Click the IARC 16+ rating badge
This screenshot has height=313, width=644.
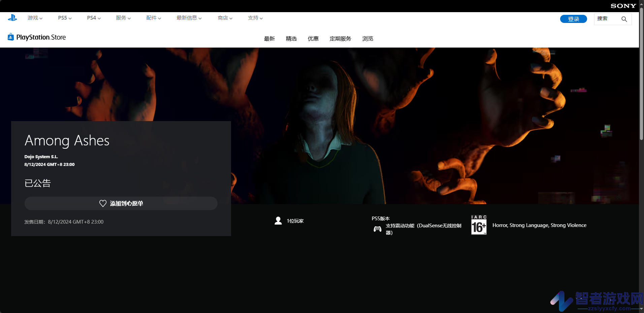(x=479, y=225)
